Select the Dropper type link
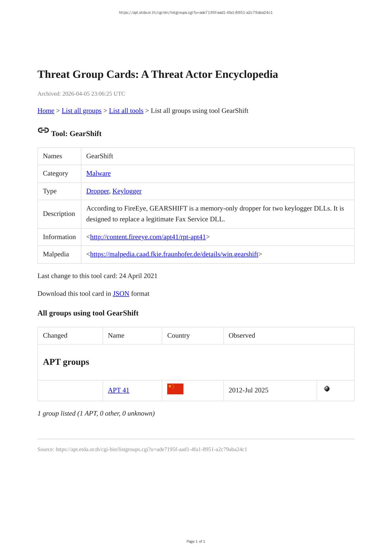 [x=98, y=191]
